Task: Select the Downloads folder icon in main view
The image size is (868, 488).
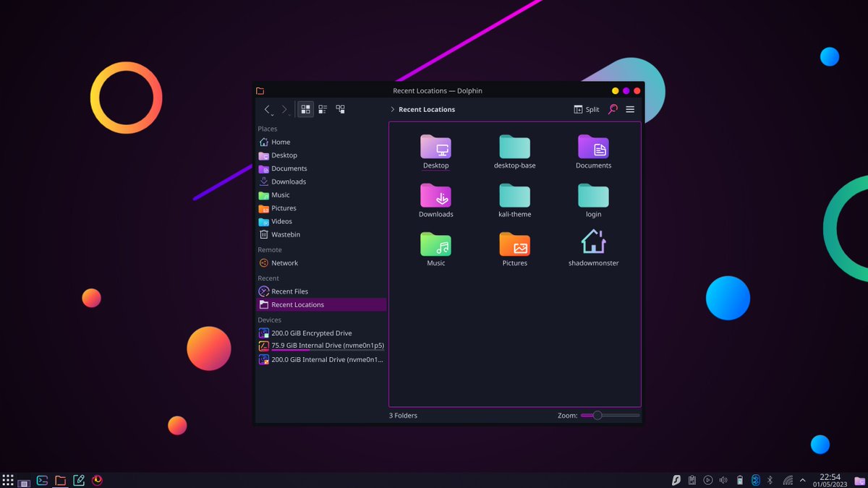Action: (x=435, y=195)
